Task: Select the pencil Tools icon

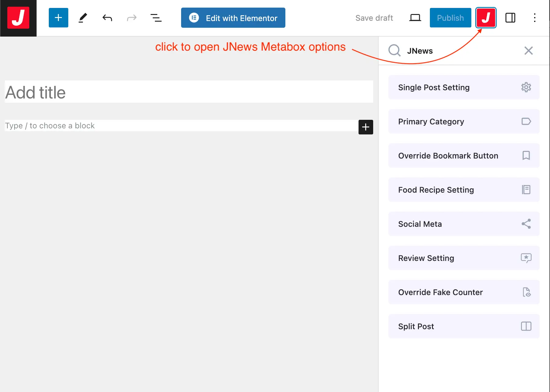Action: point(83,18)
